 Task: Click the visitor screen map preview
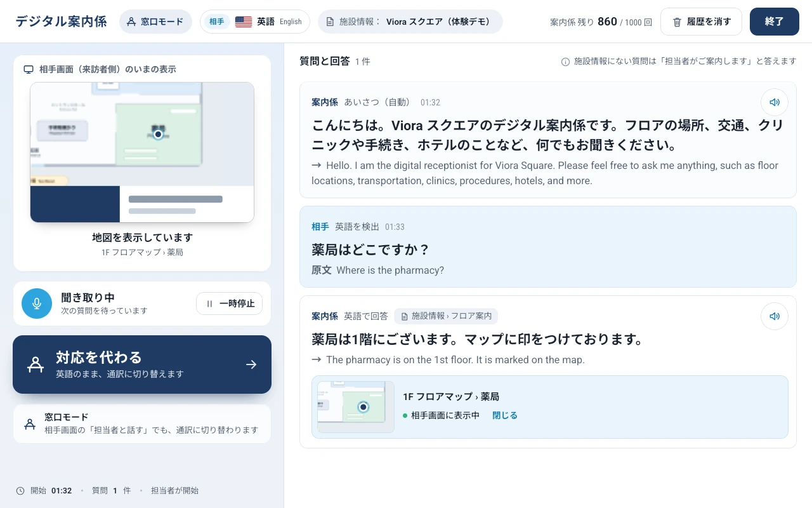click(142, 152)
